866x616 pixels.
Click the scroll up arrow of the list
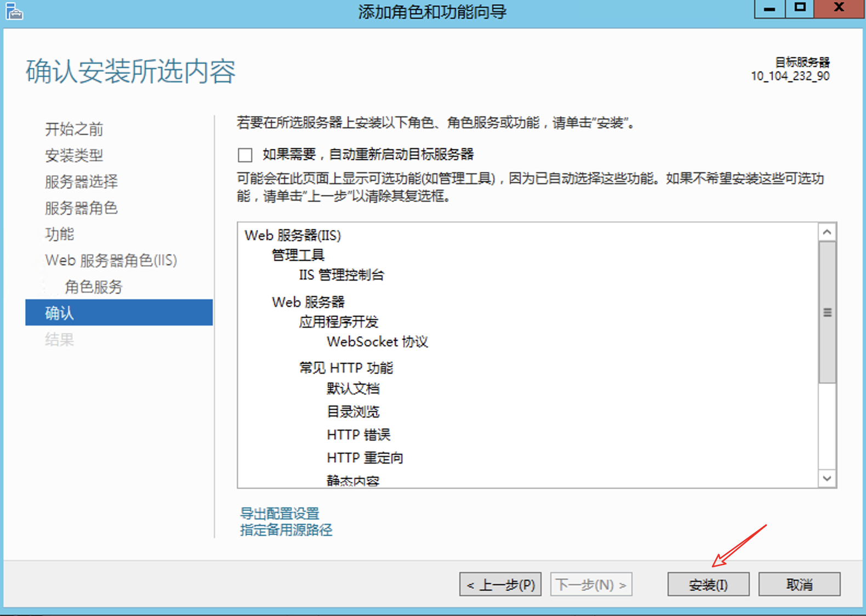click(827, 232)
